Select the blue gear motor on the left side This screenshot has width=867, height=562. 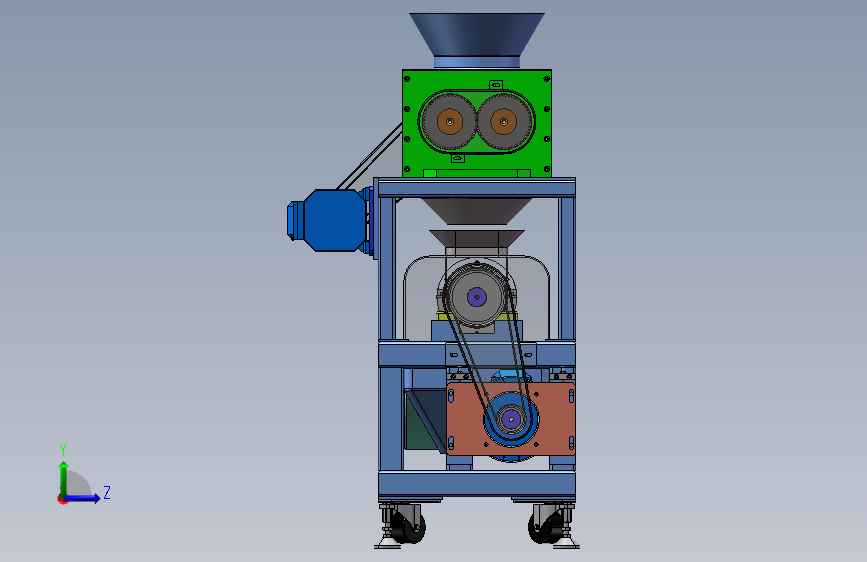pyautogui.click(x=329, y=220)
